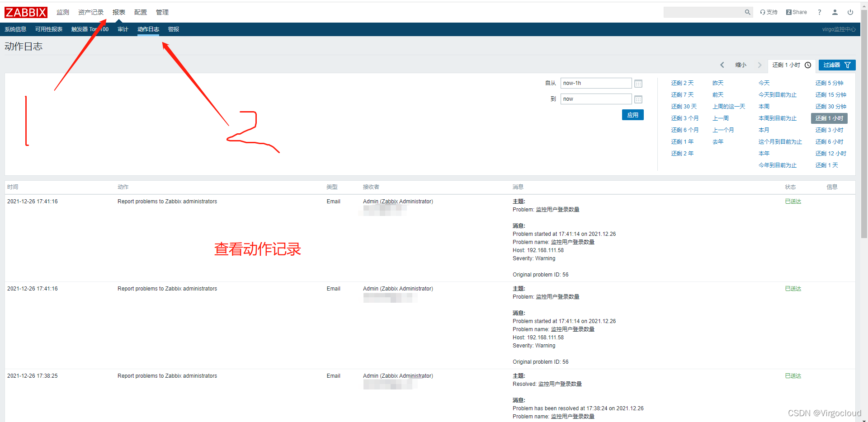This screenshot has height=422, width=868.
Task: Open the 资产记录 menu
Action: click(x=91, y=12)
